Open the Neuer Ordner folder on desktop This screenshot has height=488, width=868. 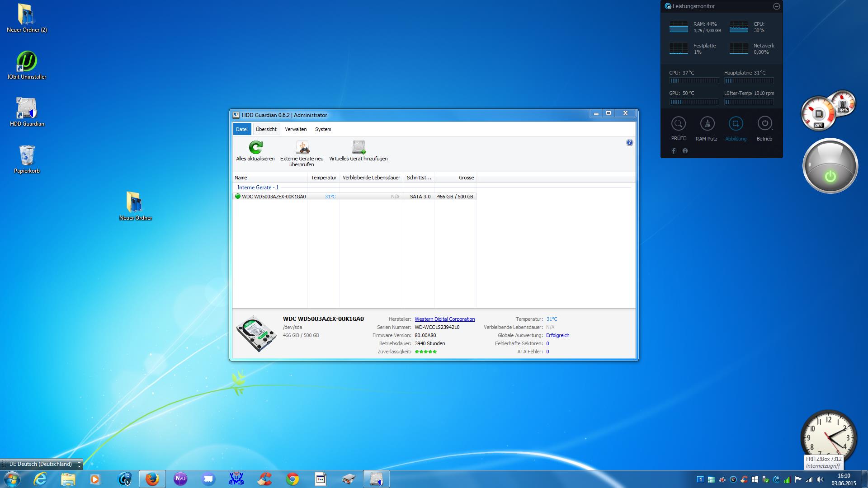pyautogui.click(x=135, y=206)
